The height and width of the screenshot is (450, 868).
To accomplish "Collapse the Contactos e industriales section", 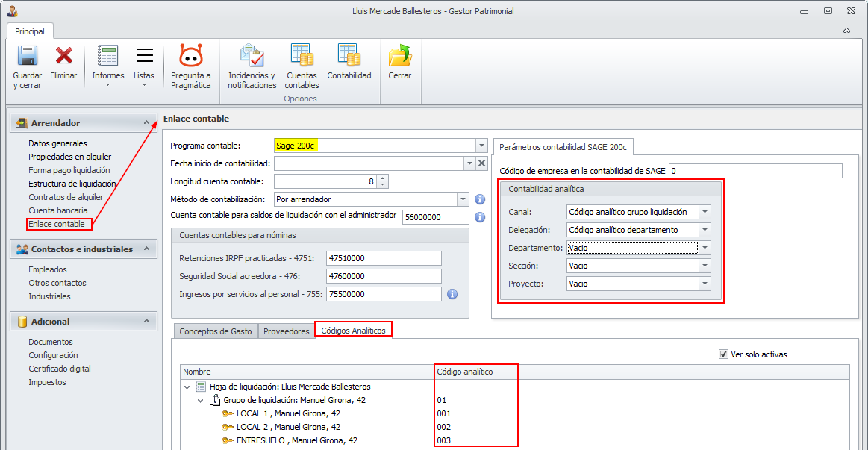I will [146, 249].
